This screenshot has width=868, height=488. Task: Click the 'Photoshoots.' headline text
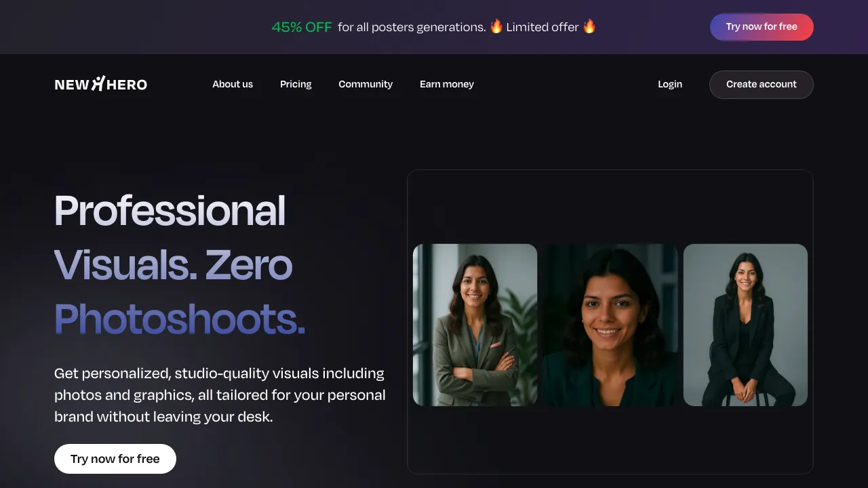point(179,319)
